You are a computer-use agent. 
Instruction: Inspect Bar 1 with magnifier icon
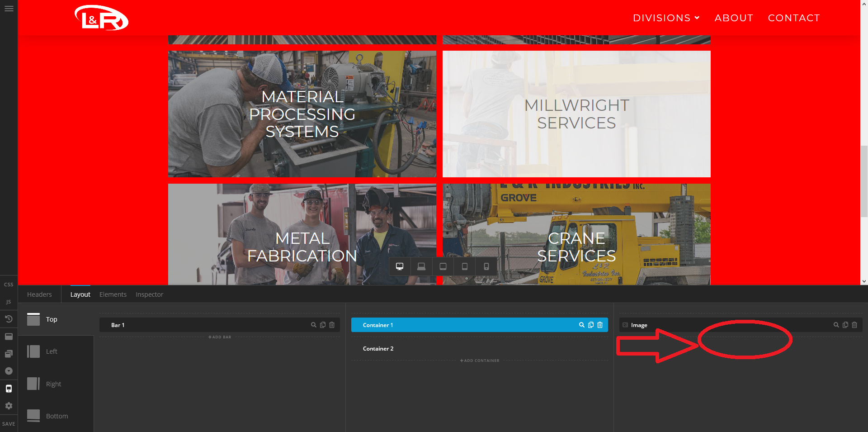click(x=313, y=325)
